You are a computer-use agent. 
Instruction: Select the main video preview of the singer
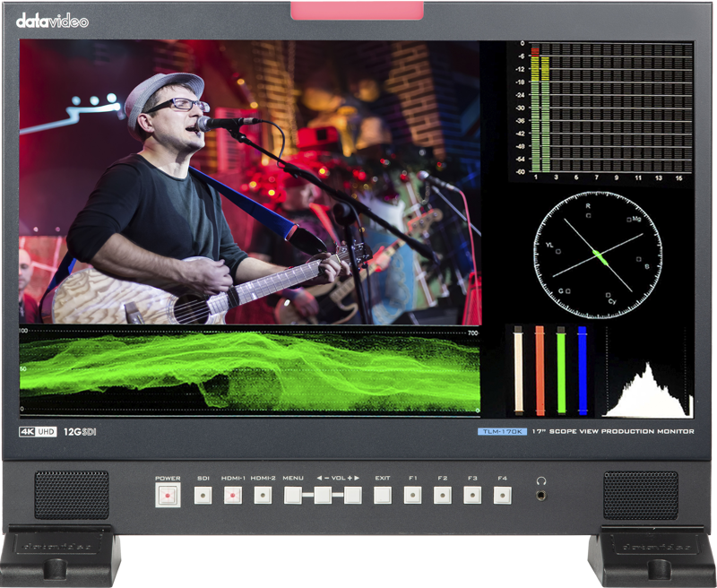point(250,182)
